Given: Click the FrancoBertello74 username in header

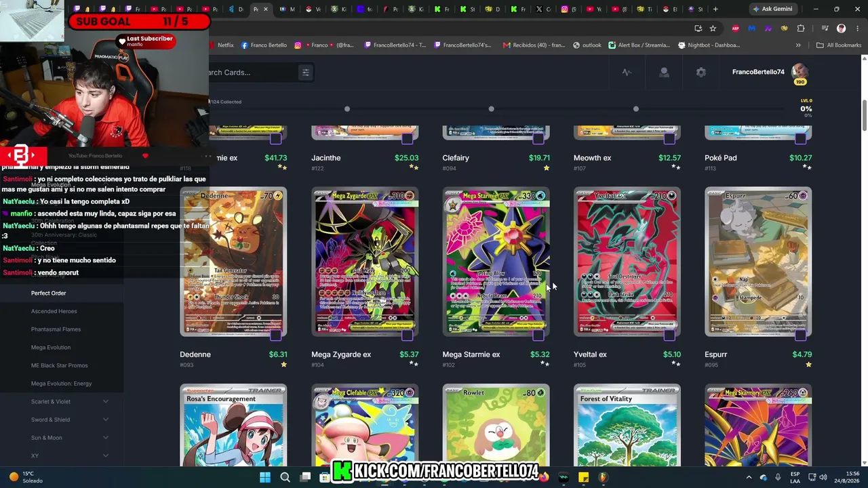Looking at the screenshot, I should click(x=758, y=72).
